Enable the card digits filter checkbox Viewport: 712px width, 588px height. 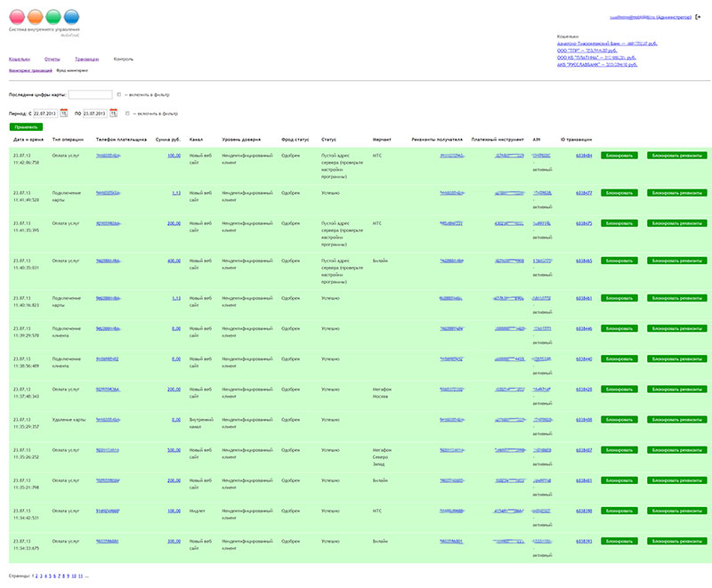[119, 94]
